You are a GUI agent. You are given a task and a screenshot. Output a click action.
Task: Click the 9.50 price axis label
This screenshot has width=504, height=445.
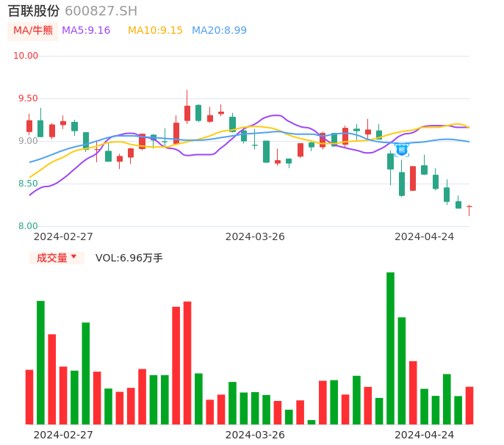click(28, 98)
